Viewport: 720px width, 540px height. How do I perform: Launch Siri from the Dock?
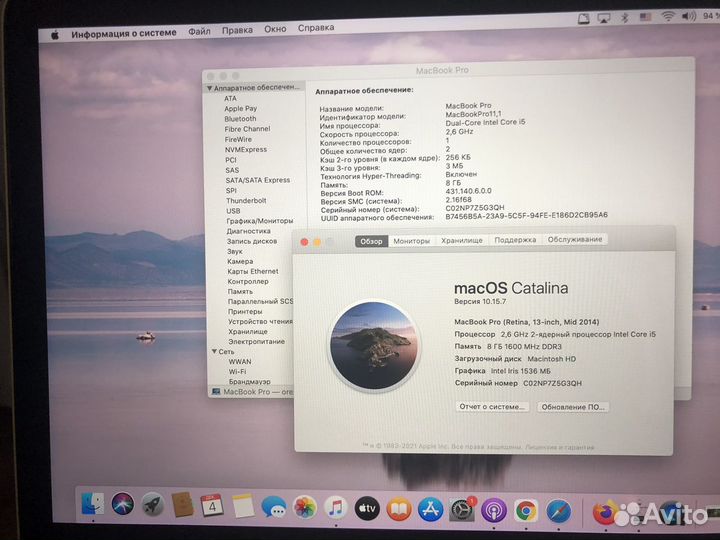tap(123, 504)
